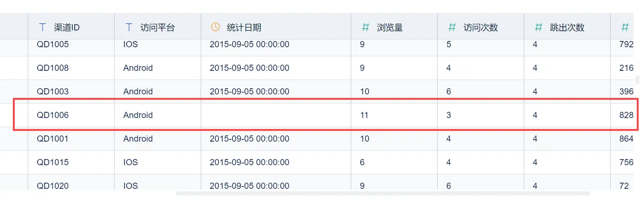
Task: Click the date cell in the QD1001 row
Action: click(249, 139)
